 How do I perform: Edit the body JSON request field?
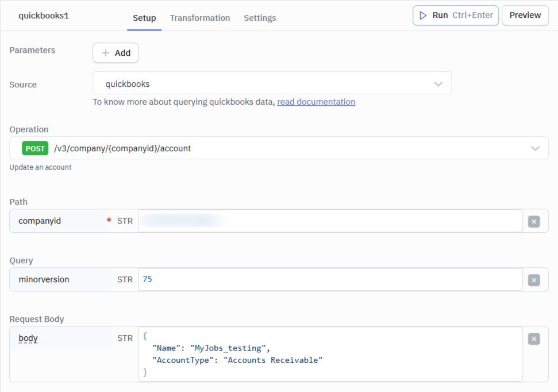(x=330, y=354)
